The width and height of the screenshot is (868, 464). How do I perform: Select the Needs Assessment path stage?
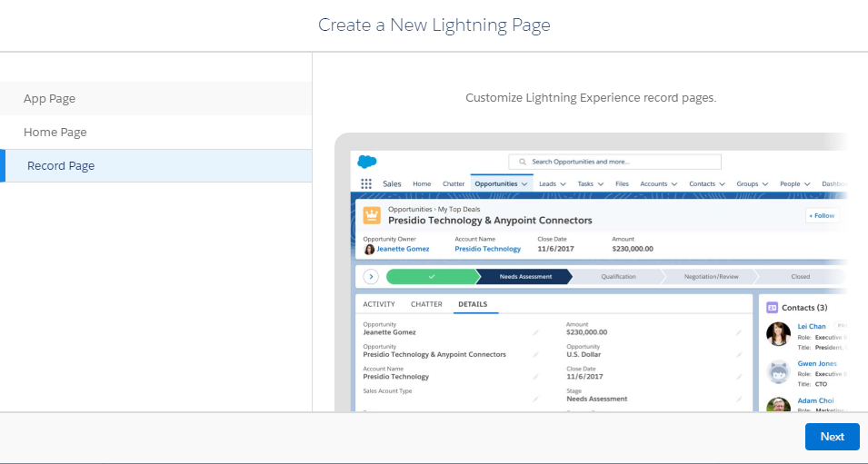point(525,277)
